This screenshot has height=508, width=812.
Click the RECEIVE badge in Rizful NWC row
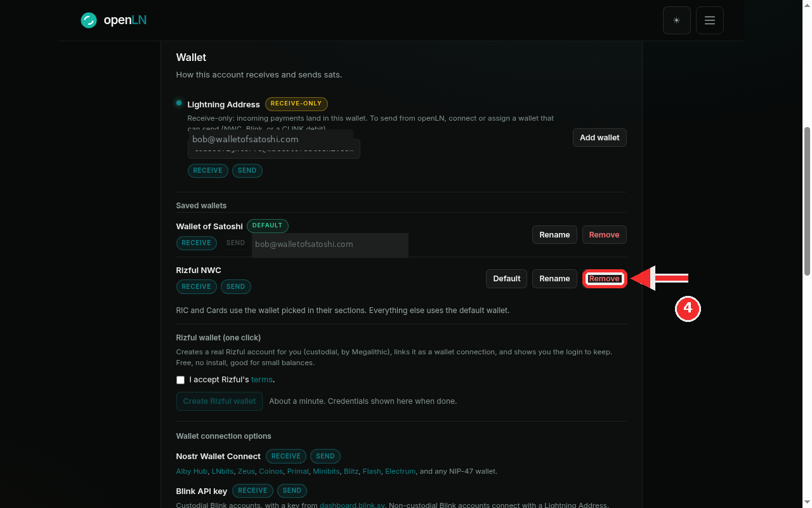coord(196,287)
